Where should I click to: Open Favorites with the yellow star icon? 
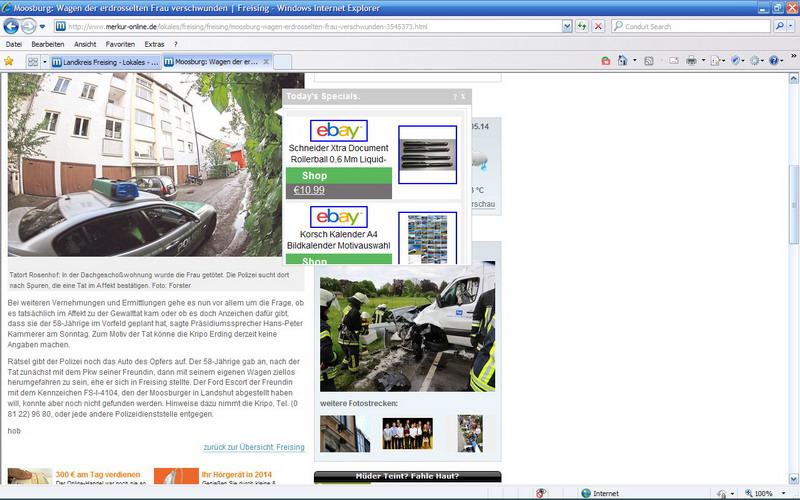point(9,62)
